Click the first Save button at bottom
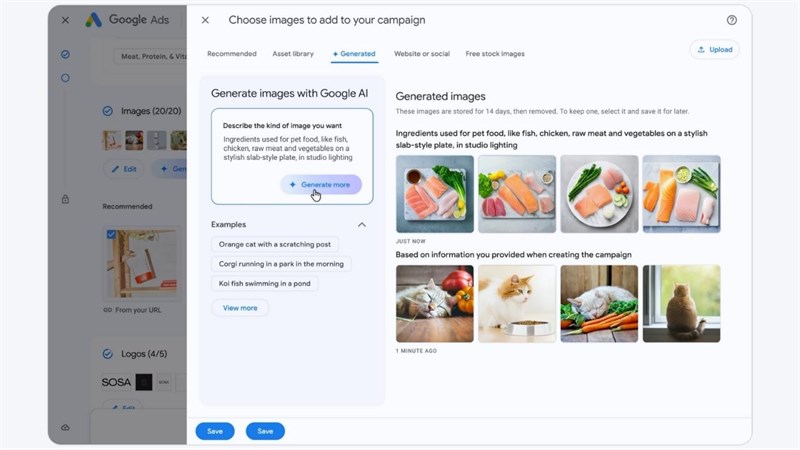 [x=215, y=431]
